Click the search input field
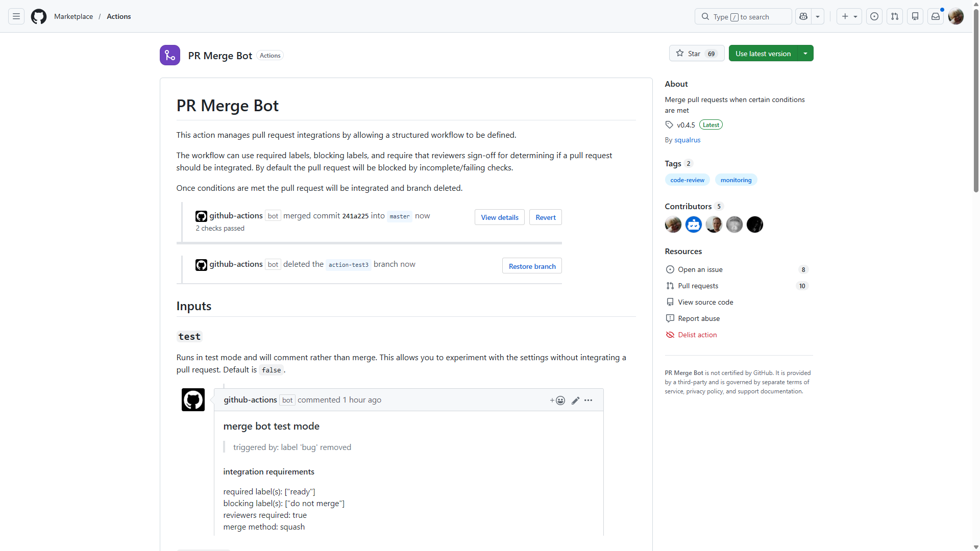Viewport: 980px width, 551px height. (x=743, y=16)
